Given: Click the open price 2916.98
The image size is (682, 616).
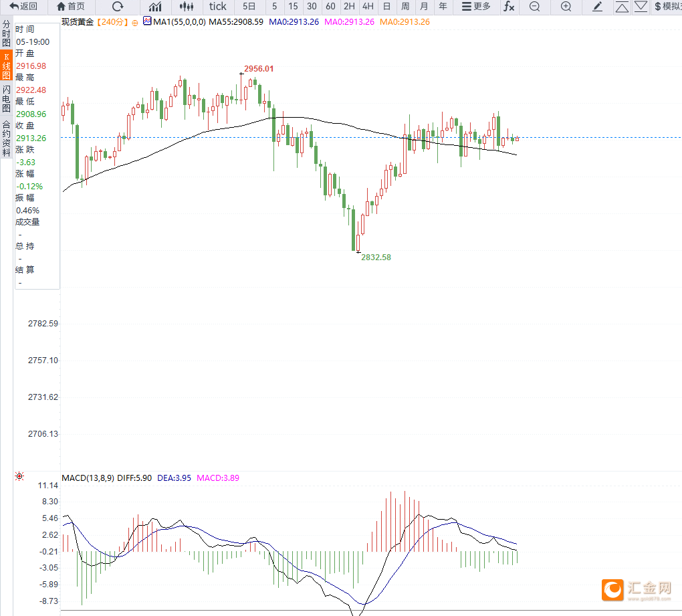Looking at the screenshot, I should click(x=31, y=66).
